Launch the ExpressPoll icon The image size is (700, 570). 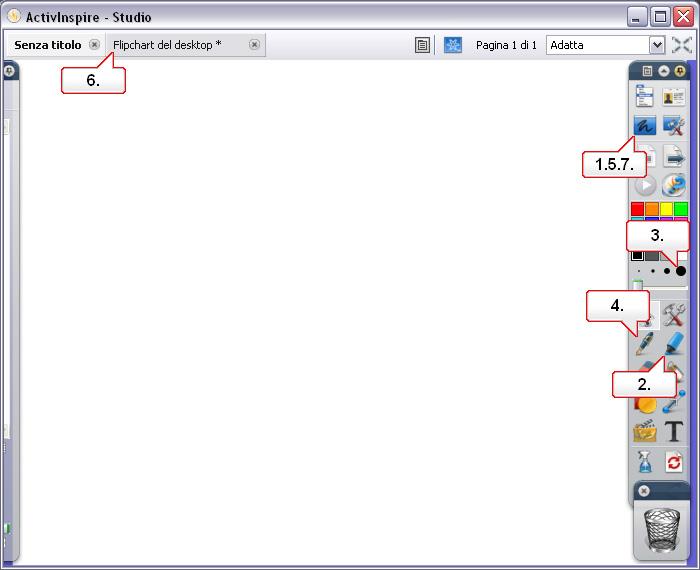pos(674,185)
